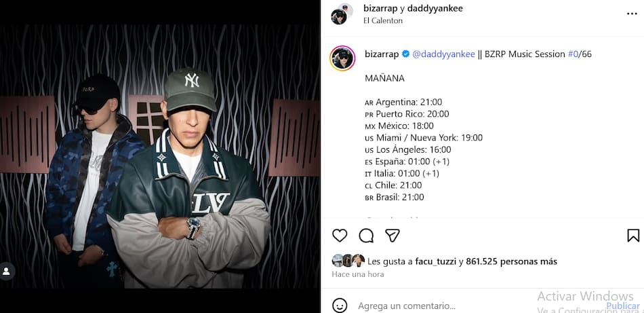Open the stacked profile avatars in header
644x313 pixels.
[342, 14]
